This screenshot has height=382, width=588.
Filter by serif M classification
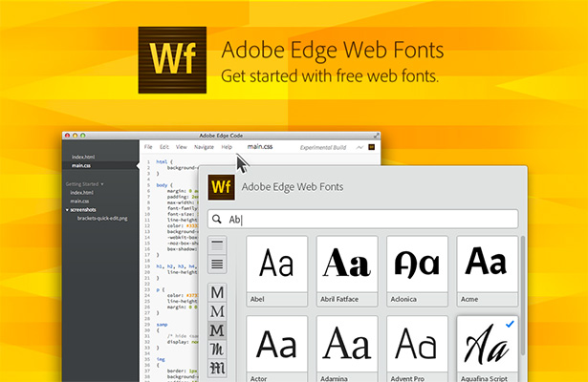[217, 311]
